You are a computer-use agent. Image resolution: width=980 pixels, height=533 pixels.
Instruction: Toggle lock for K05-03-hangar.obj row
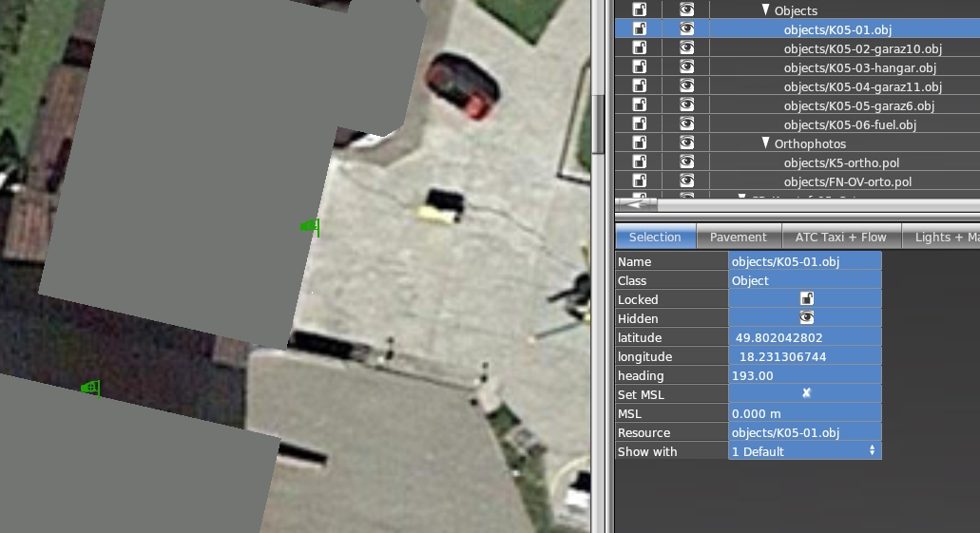(640, 67)
